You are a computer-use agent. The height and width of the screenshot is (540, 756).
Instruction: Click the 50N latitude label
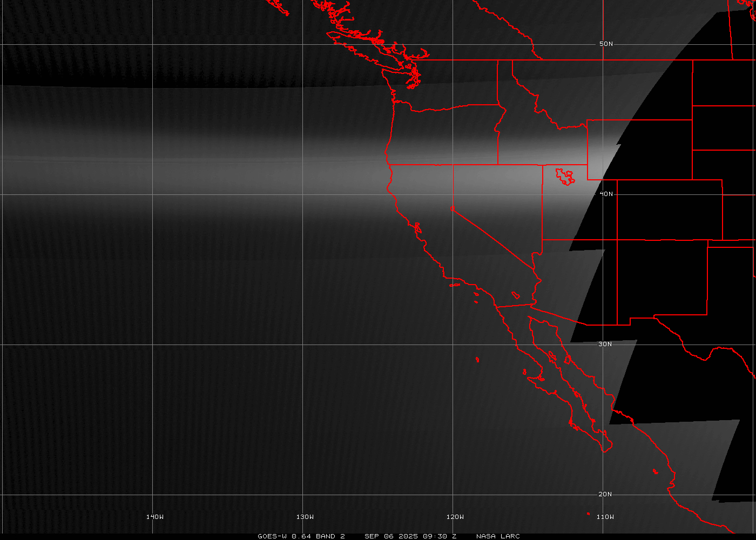pyautogui.click(x=606, y=44)
